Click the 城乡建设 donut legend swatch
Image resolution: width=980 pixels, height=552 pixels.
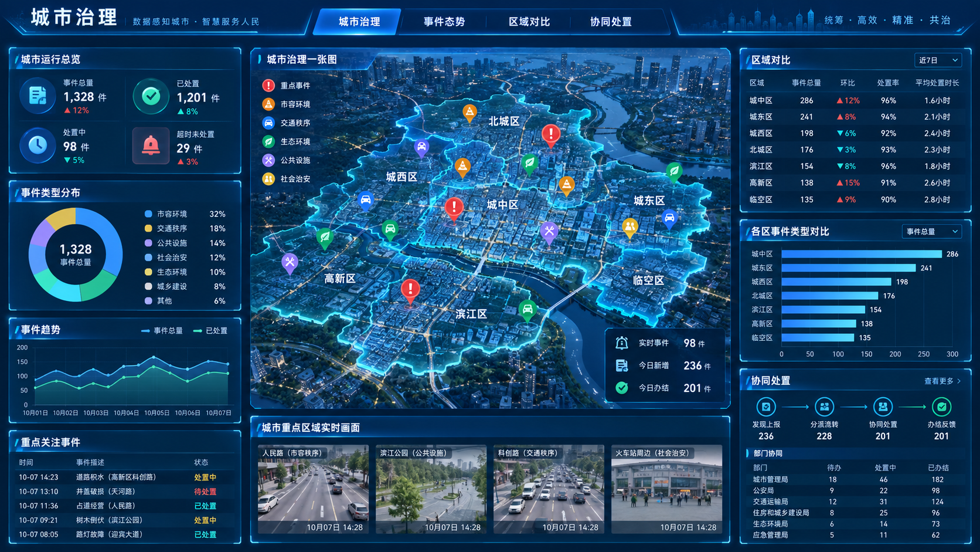coord(148,286)
